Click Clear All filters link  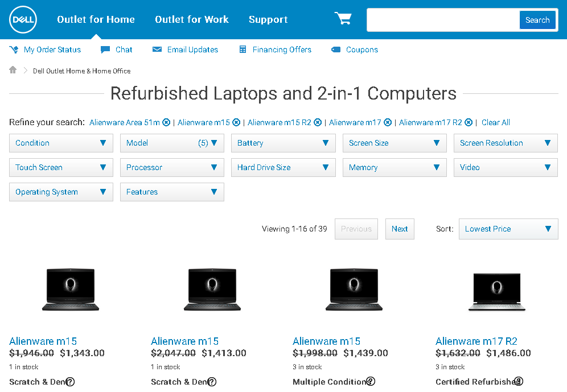pyautogui.click(x=495, y=122)
